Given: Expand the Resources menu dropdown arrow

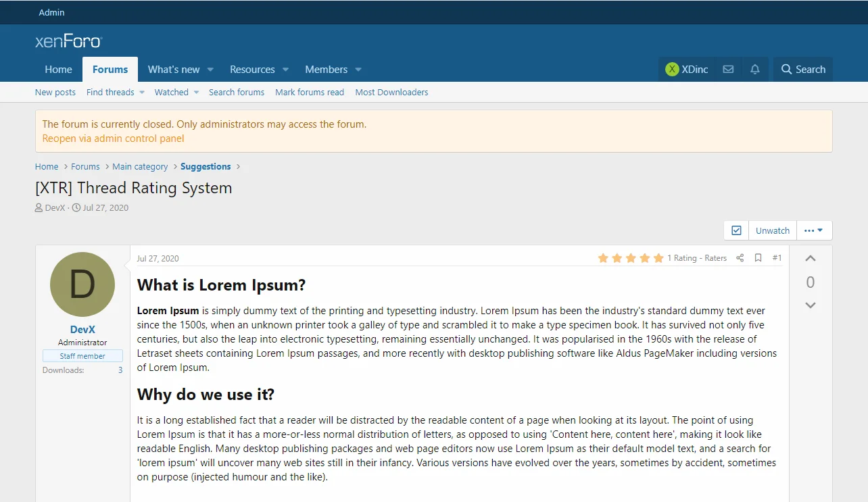Looking at the screenshot, I should 285,70.
